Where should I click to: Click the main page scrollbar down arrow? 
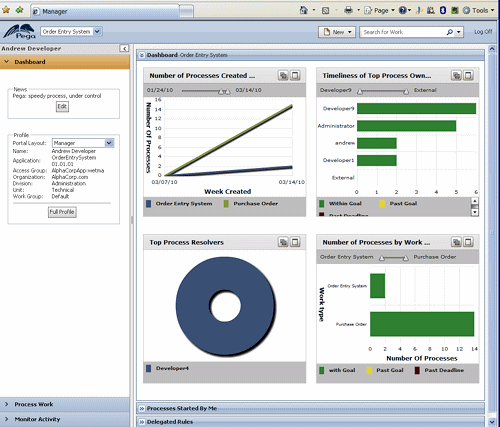(x=492, y=422)
